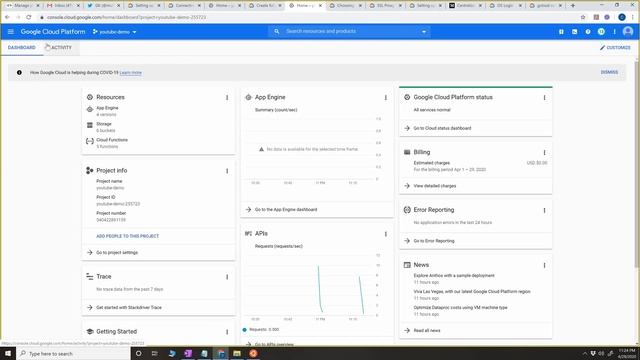Dismiss the COVID-19 banner
The image size is (640, 360).
609,72
